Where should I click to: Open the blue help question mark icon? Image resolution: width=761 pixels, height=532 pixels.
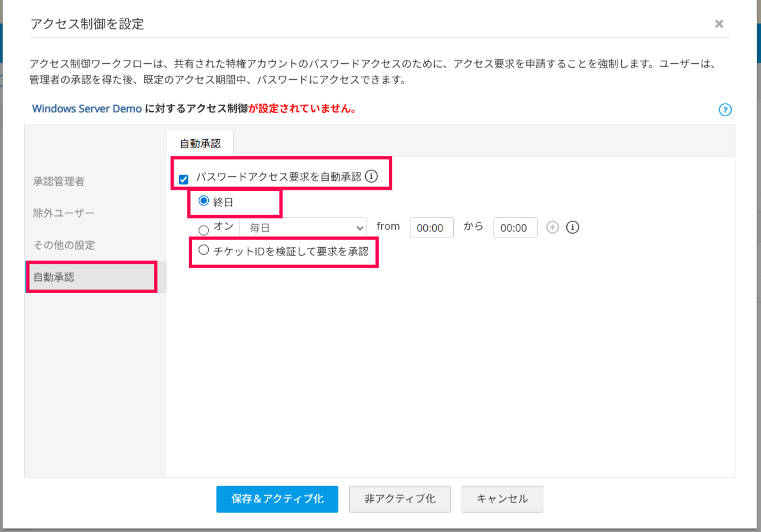(725, 110)
